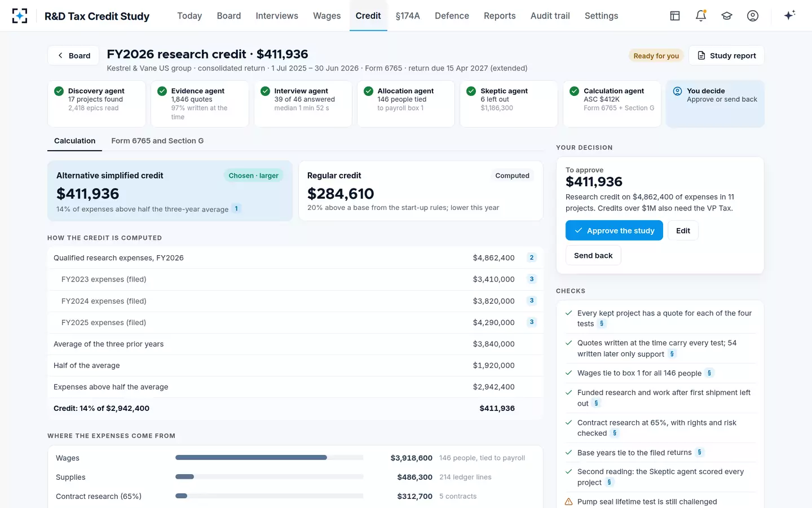
Task: Open the notifications bell icon
Action: [701, 16]
